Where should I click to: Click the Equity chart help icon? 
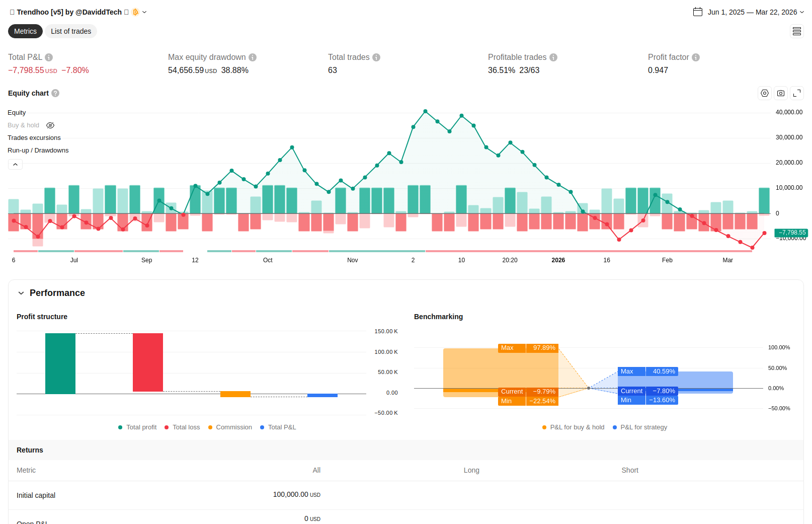(x=55, y=93)
